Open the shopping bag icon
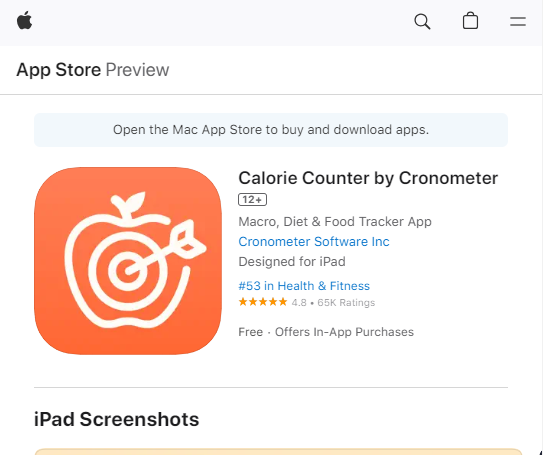The width and height of the screenshot is (543, 455). (470, 20)
